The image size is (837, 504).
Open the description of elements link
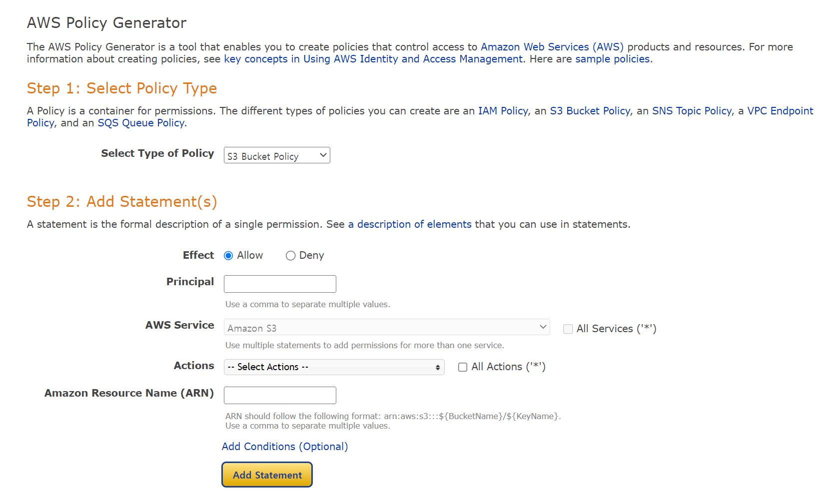click(410, 224)
